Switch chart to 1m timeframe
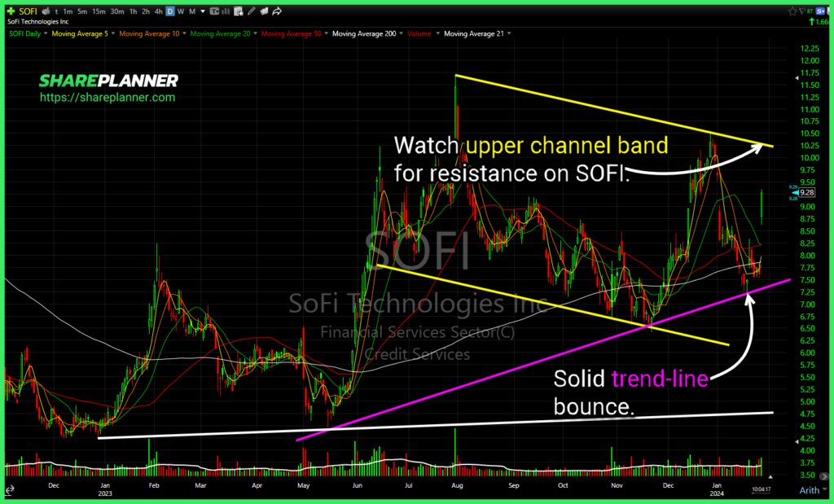The width and height of the screenshot is (834, 504). [68, 11]
